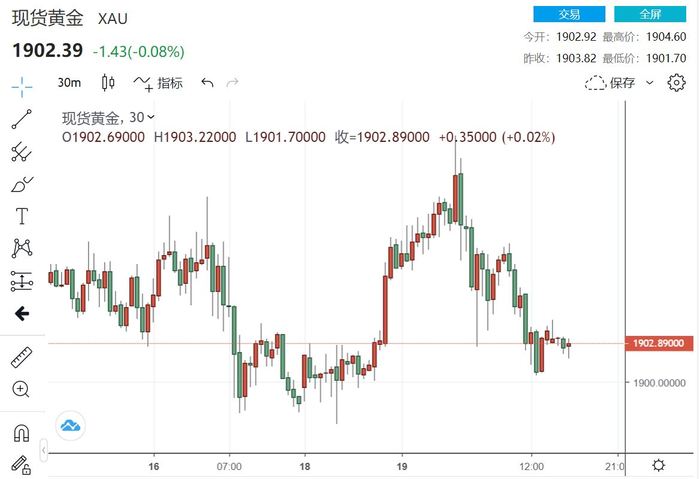This screenshot has width=700, height=479.
Task: Toggle magnet snap mode
Action: (x=21, y=433)
